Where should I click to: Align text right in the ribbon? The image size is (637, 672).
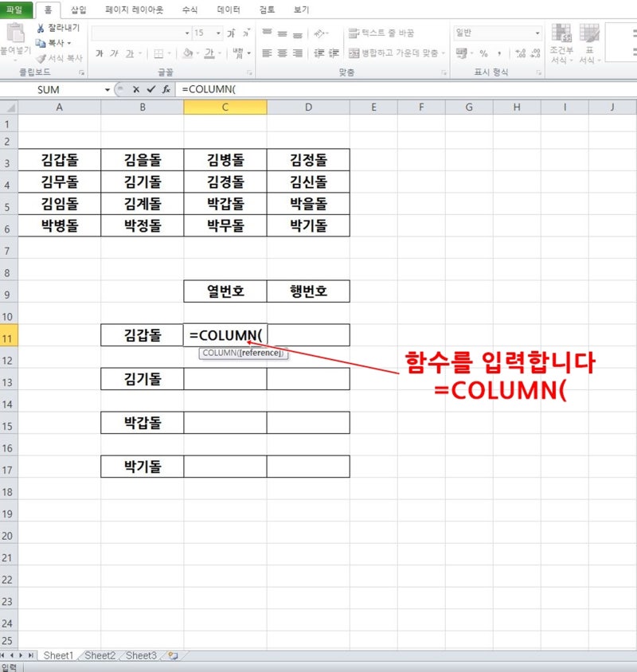[x=298, y=53]
